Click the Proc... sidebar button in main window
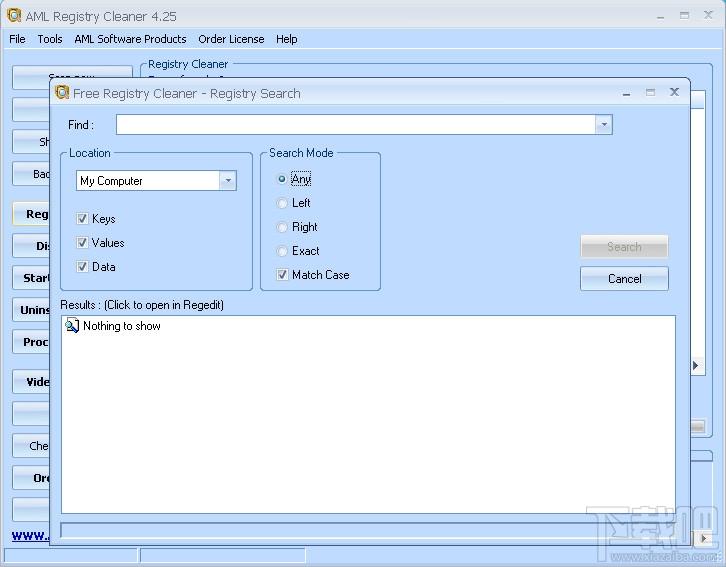Viewport: 726px width, 567px height. pyautogui.click(x=31, y=342)
